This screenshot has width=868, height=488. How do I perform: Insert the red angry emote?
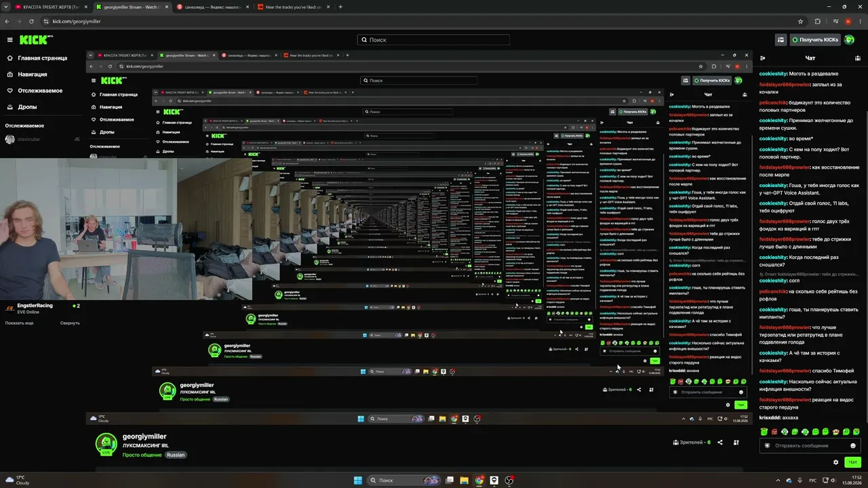[774, 432]
